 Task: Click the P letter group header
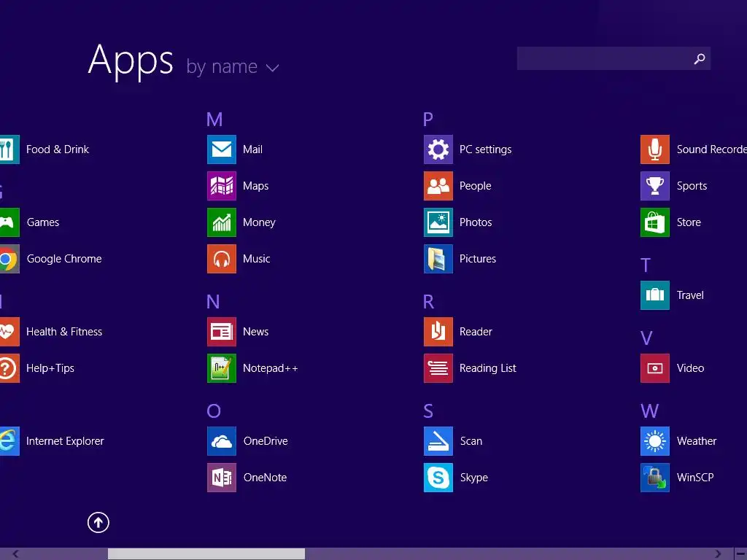(427, 120)
